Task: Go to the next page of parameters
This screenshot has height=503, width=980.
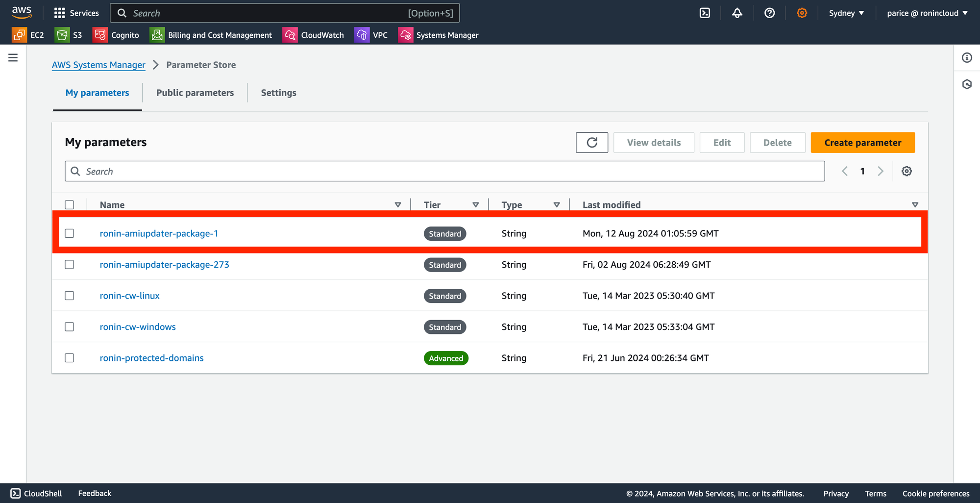Action: tap(881, 171)
